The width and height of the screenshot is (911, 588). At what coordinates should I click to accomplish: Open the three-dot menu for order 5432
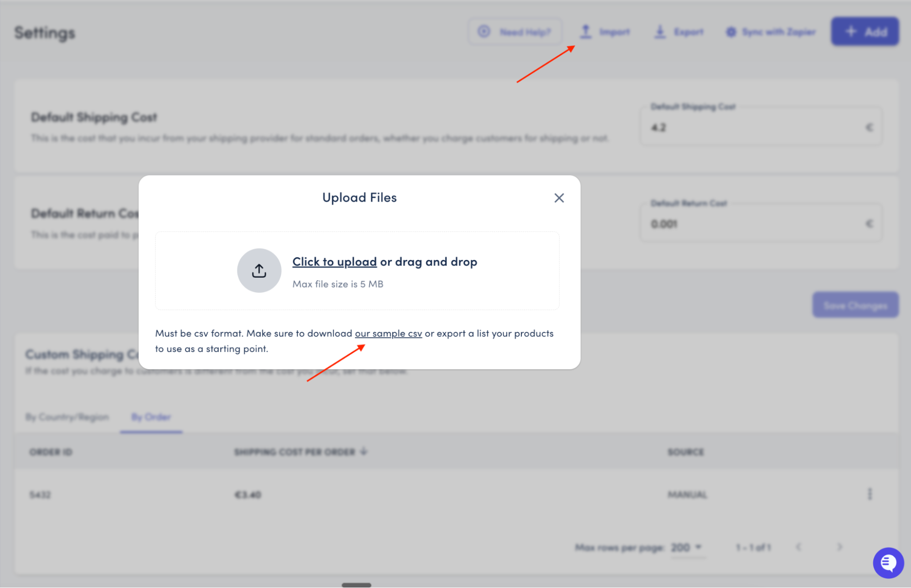(x=870, y=494)
